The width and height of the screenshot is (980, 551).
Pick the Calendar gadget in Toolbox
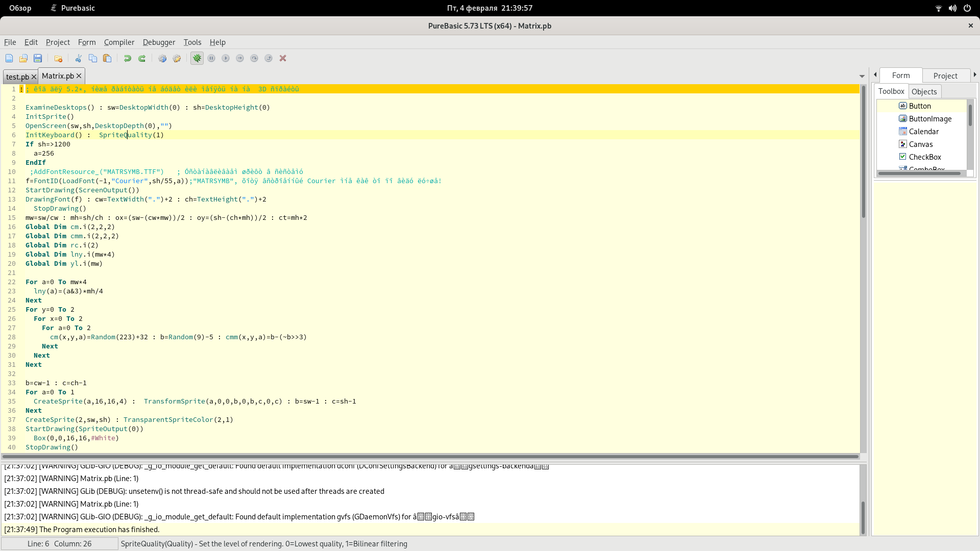922,132
